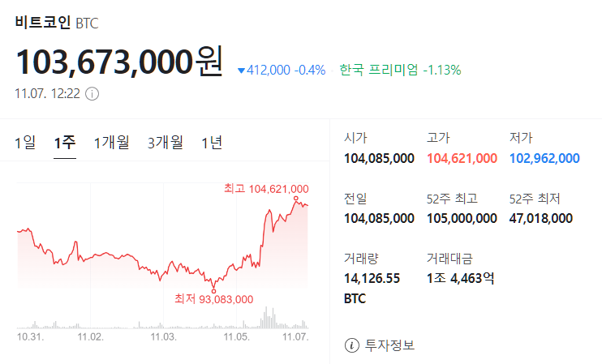This screenshot has width=602, height=364.
Task: Switch to the 3개월 chart tab
Action: [166, 143]
